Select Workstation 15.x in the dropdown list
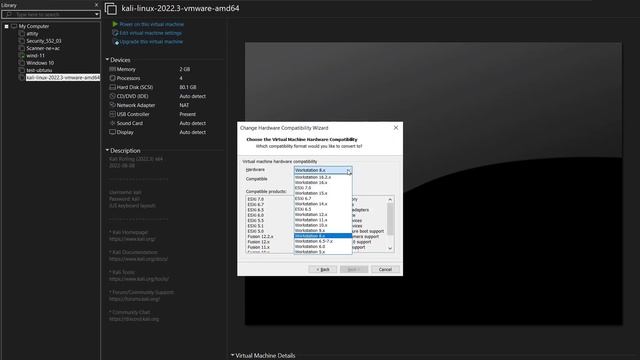 [x=323, y=193]
